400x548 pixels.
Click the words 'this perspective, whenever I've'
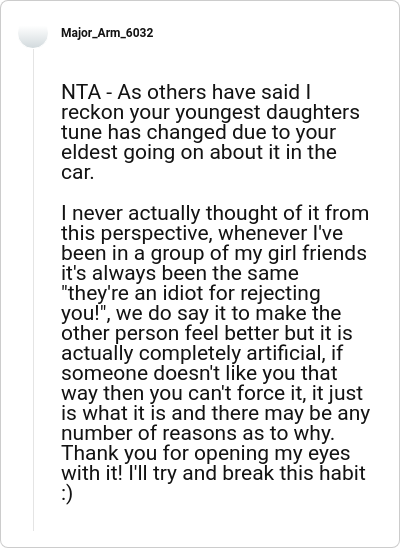click(202, 233)
